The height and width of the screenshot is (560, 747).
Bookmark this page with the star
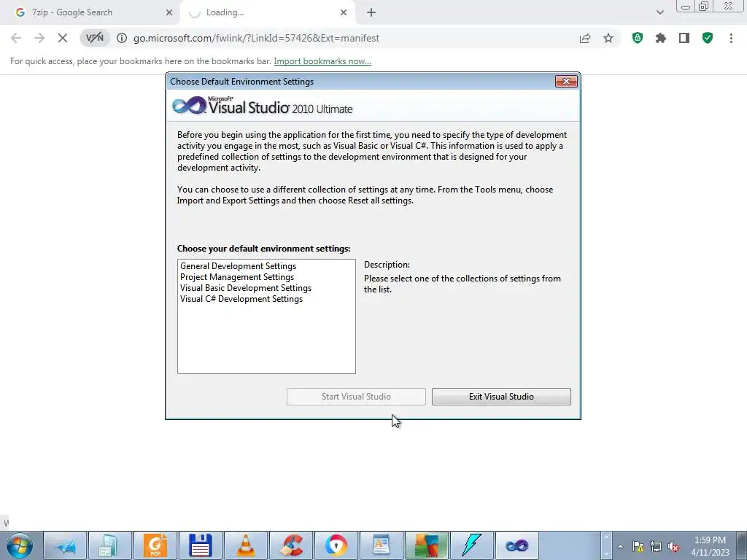click(608, 38)
